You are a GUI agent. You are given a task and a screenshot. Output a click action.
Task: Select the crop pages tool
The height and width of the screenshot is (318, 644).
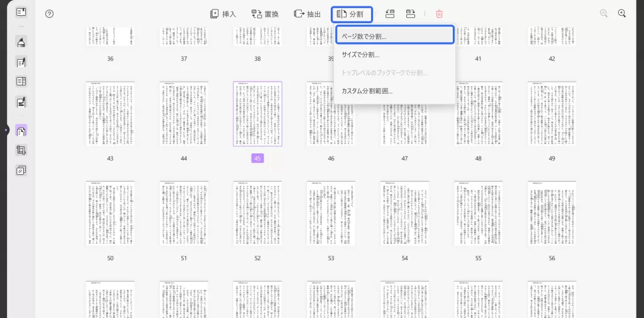(21, 151)
